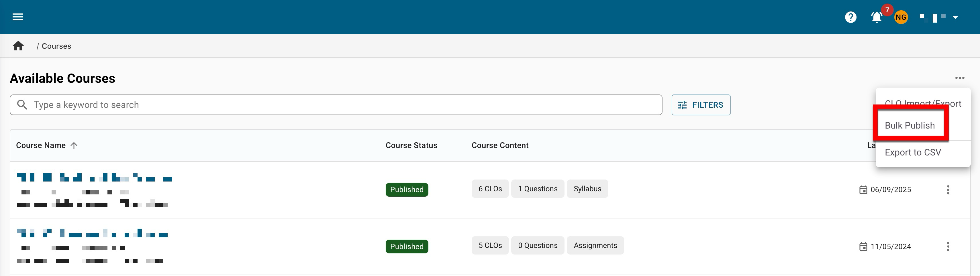This screenshot has width=980, height=276.
Task: Open the hamburger navigation menu
Action: (x=18, y=17)
